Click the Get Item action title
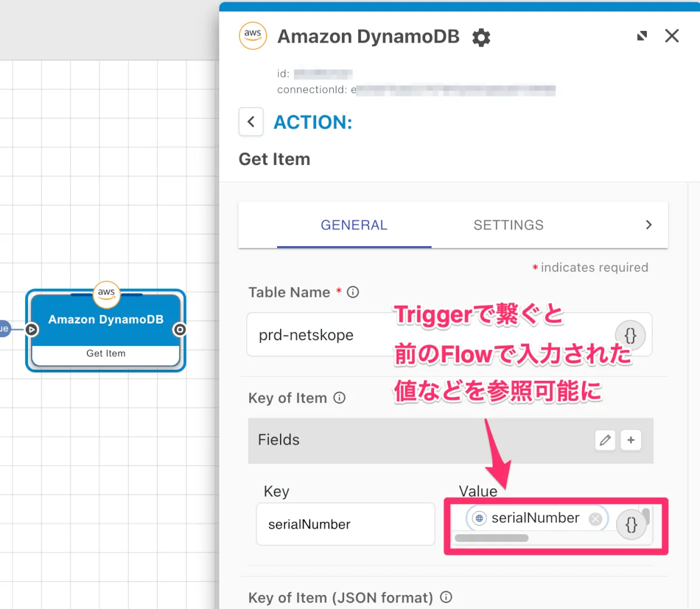Image resolution: width=700 pixels, height=609 pixels. click(275, 159)
